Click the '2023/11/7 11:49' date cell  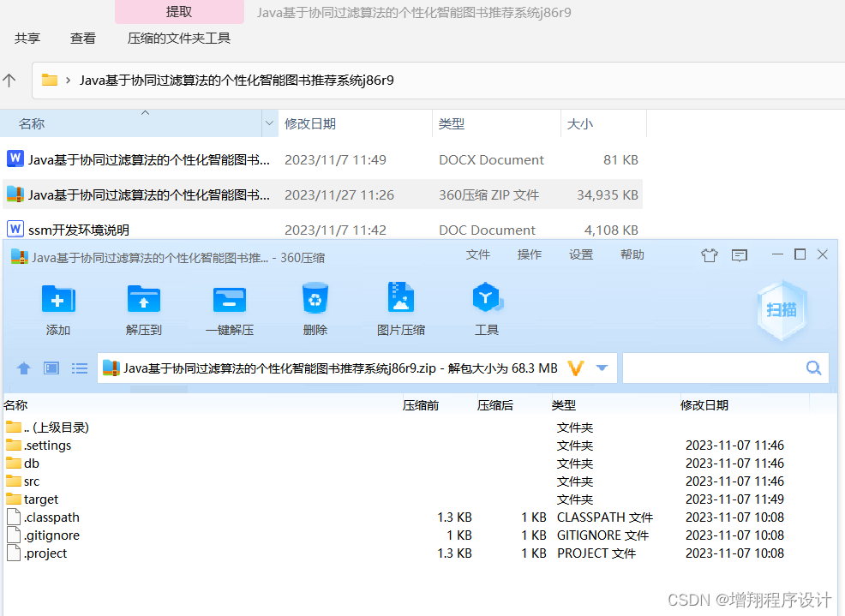(x=335, y=159)
